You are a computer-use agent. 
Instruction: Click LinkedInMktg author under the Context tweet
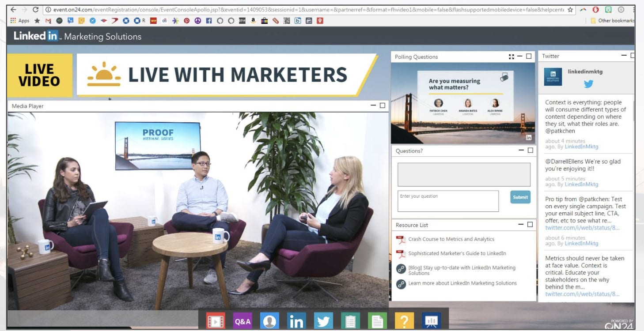pyautogui.click(x=581, y=147)
